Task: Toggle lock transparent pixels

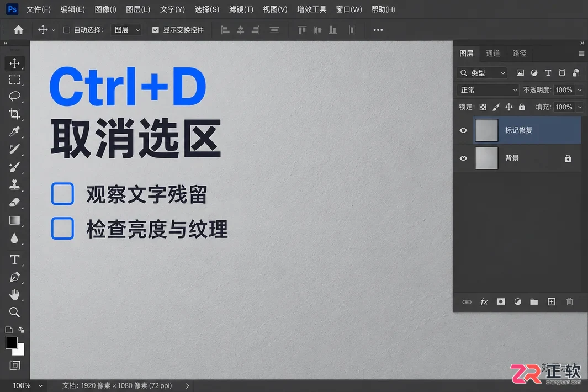Action: 483,107
